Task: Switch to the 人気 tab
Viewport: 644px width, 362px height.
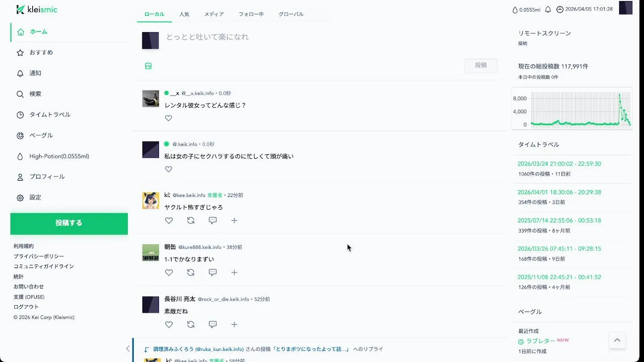Action: coord(184,14)
